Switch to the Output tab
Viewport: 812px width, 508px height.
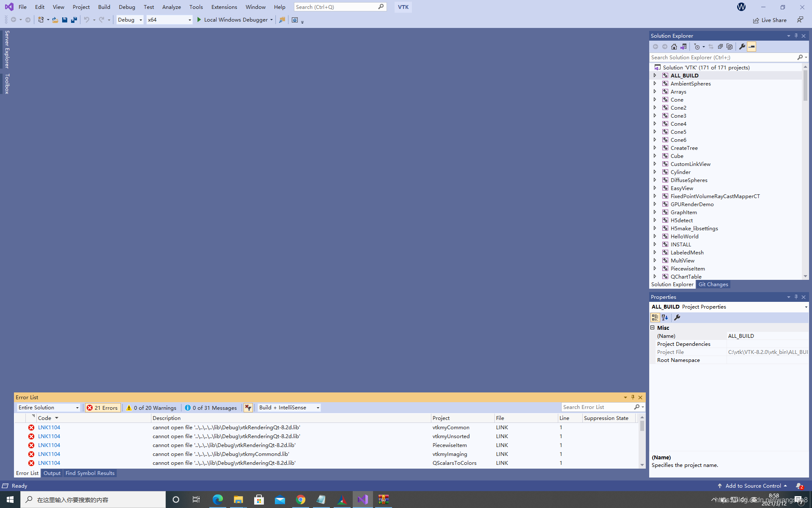point(52,473)
